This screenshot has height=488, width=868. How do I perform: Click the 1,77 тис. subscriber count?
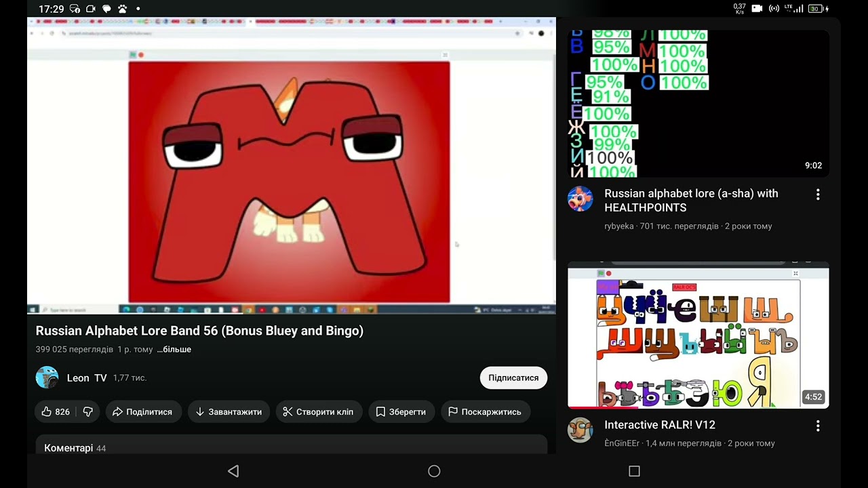point(130,378)
